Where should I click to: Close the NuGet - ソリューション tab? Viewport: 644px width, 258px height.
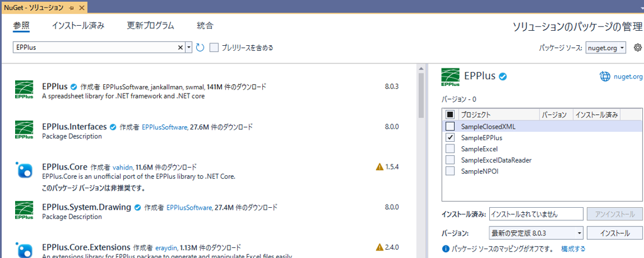point(81,8)
